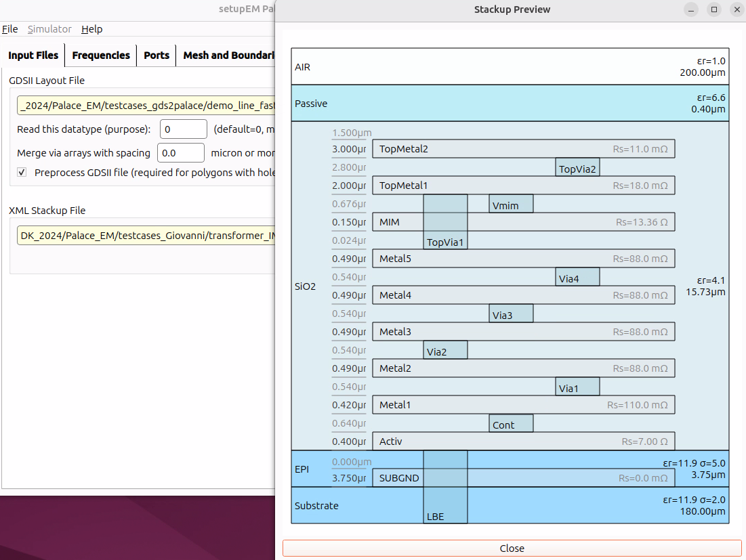This screenshot has height=560, width=746.
Task: Click the EPI layer label
Action: 302,469
